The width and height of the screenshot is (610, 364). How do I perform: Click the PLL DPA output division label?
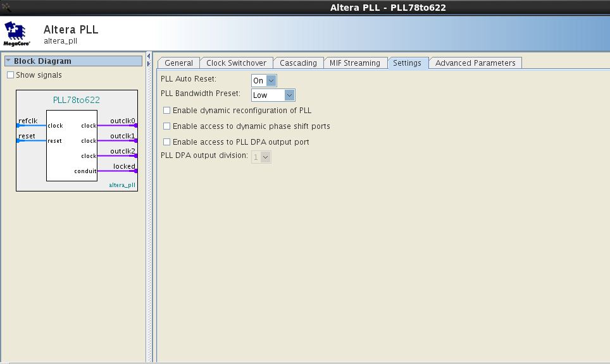[x=204, y=155]
